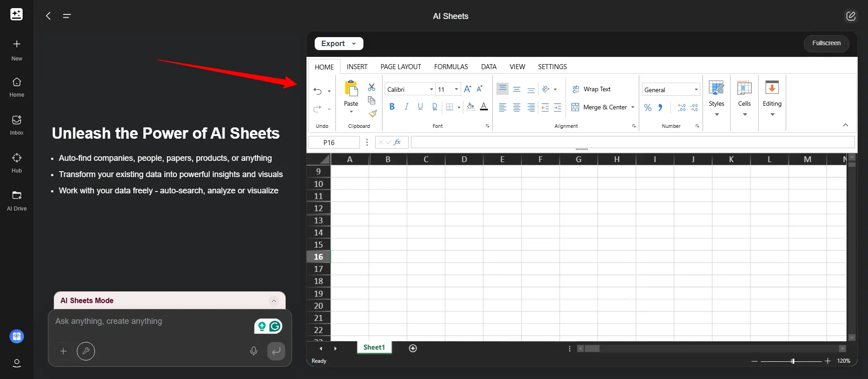The image size is (868, 379).
Task: Open the Cells dropdown
Action: 744,98
